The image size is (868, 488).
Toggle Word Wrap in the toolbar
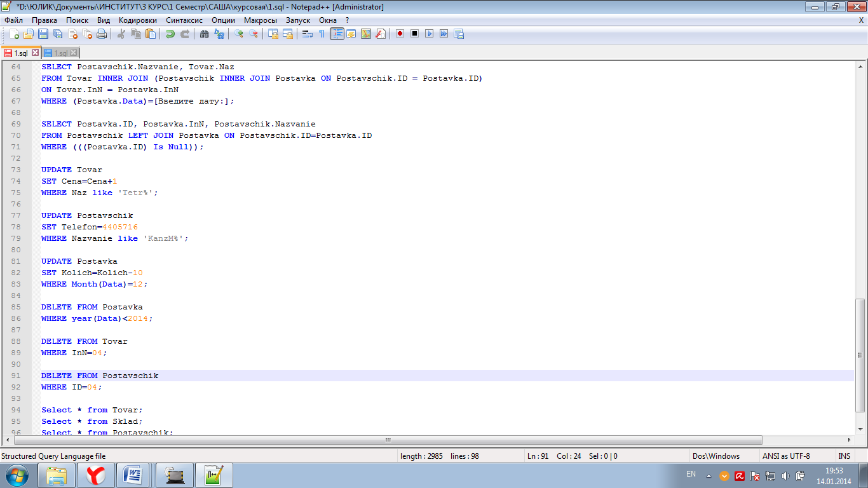[307, 34]
